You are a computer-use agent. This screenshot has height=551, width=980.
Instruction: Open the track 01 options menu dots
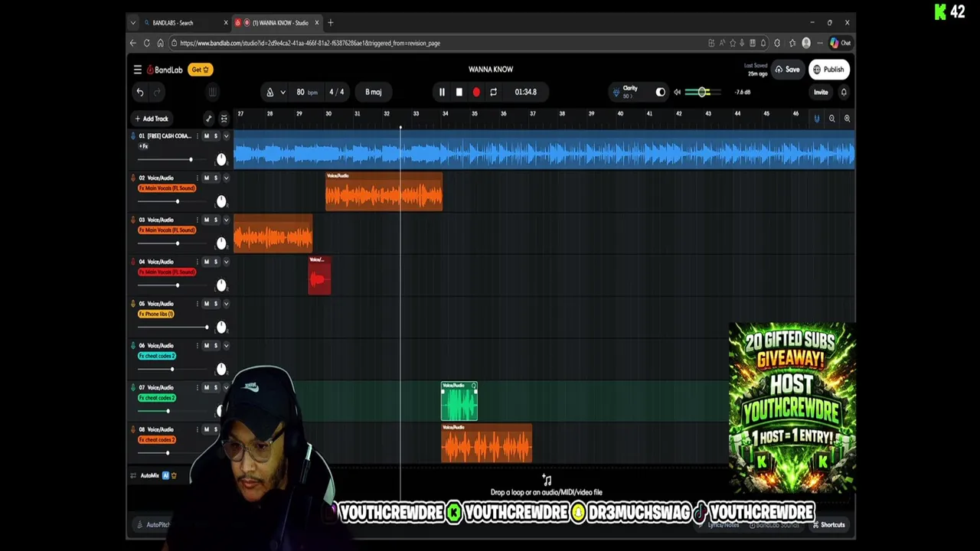coord(197,136)
